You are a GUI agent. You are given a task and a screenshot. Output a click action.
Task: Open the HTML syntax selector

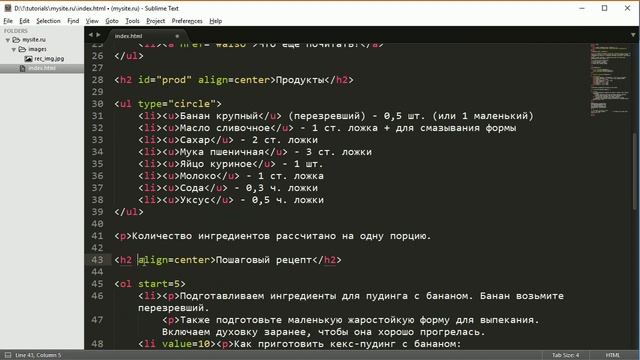613,355
